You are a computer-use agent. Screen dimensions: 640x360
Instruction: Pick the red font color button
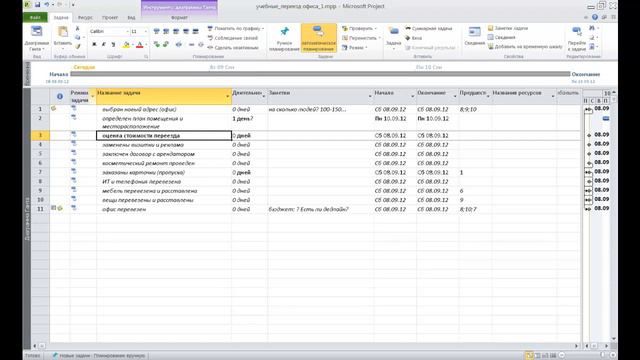pyautogui.click(x=140, y=44)
